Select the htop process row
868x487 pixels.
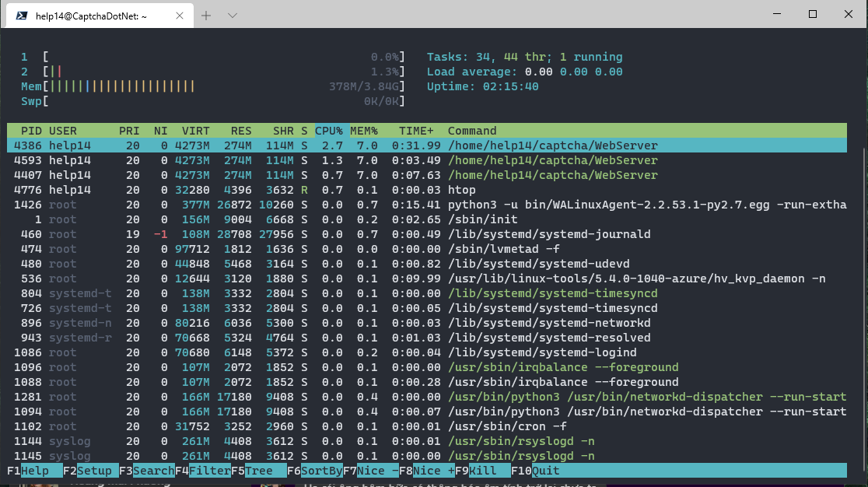[311, 190]
